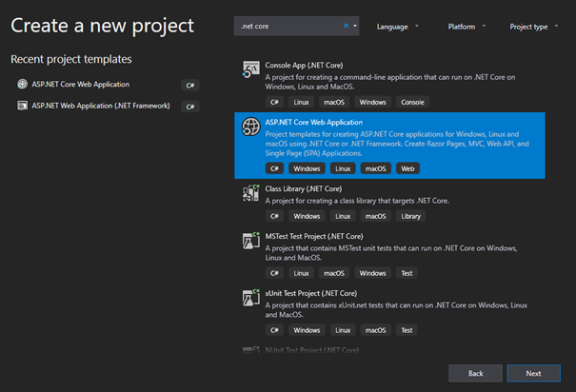
Task: Click the ASP.NET Core Web Application globe icon in results
Action: click(x=251, y=127)
